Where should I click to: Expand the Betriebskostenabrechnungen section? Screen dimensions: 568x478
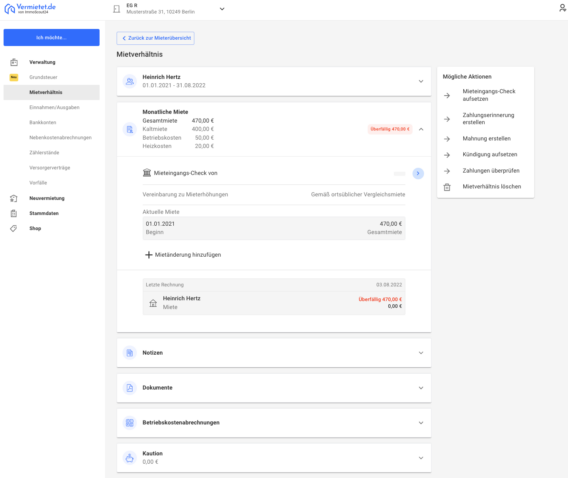[x=421, y=423]
